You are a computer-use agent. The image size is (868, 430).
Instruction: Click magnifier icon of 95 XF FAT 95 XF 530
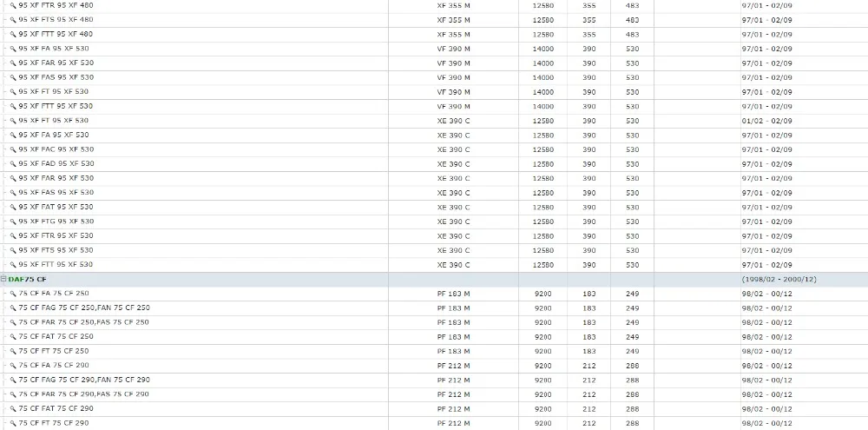(x=13, y=207)
